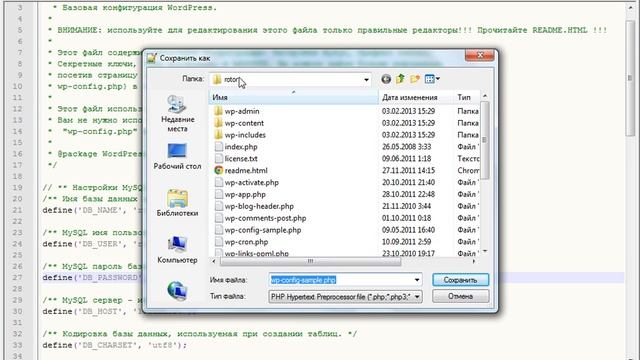Expand the Папка folder dropdown

click(x=366, y=80)
